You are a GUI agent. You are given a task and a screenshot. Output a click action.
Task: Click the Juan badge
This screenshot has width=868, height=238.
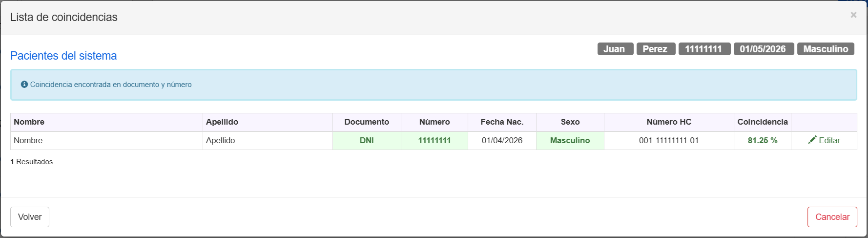click(615, 49)
